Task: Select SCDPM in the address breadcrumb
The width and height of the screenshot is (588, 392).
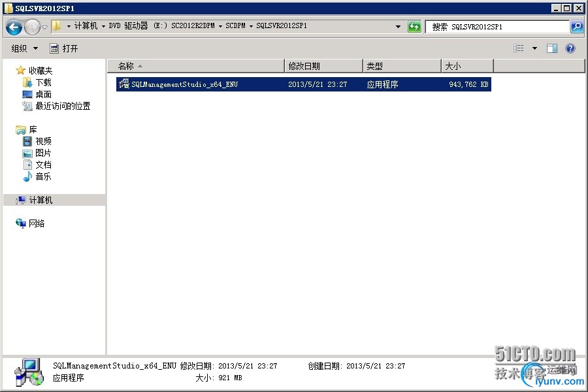Action: tap(235, 26)
